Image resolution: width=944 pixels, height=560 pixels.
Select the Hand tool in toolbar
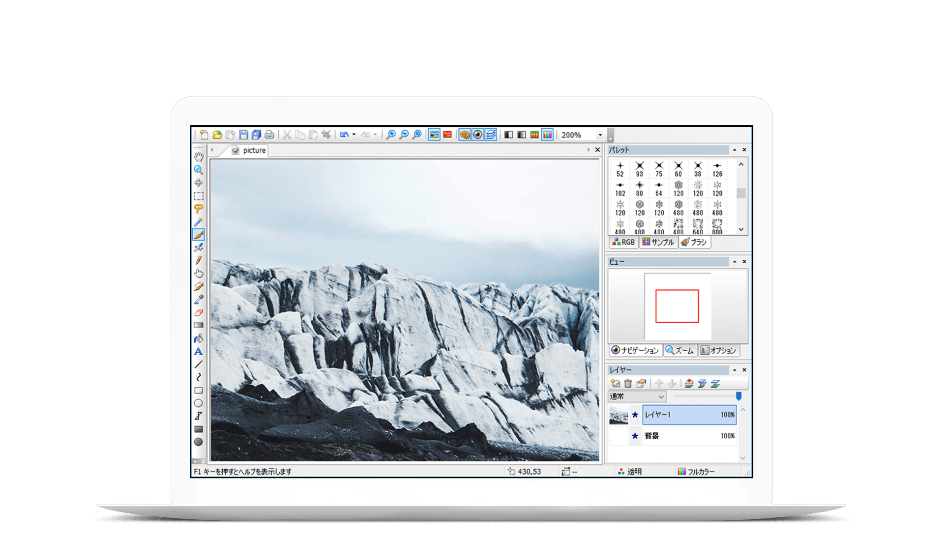coord(198,155)
